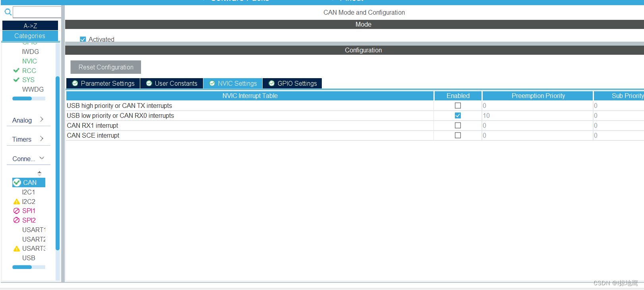
Task: Click the pink disabled icon beside SPI1
Action: coord(16,211)
